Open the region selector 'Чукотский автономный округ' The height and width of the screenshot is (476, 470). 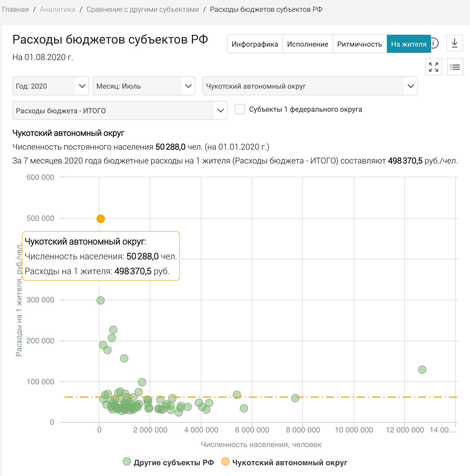click(310, 86)
